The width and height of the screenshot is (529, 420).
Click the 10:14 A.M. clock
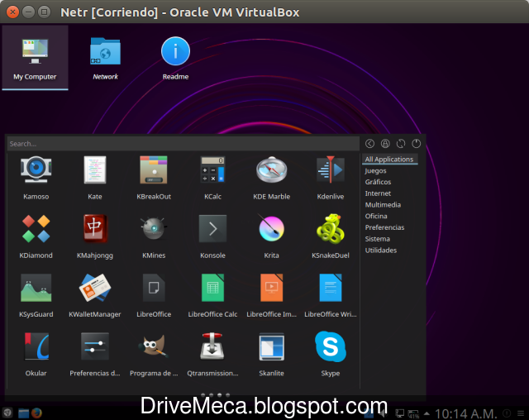coord(466,413)
